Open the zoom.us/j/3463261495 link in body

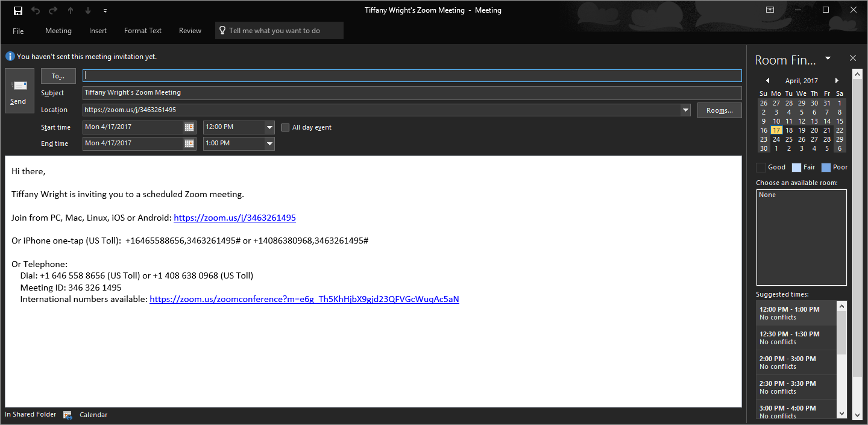[234, 218]
